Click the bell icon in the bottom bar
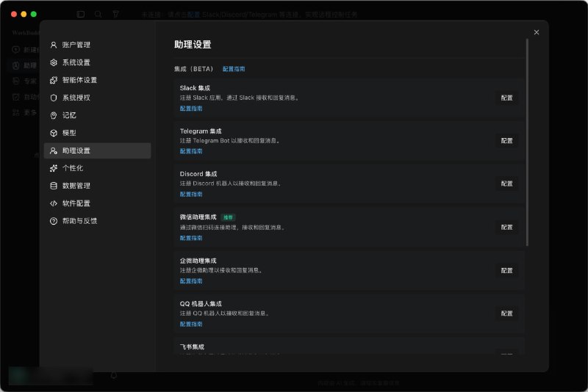Screen dimensions: 588x392 [x=114, y=375]
